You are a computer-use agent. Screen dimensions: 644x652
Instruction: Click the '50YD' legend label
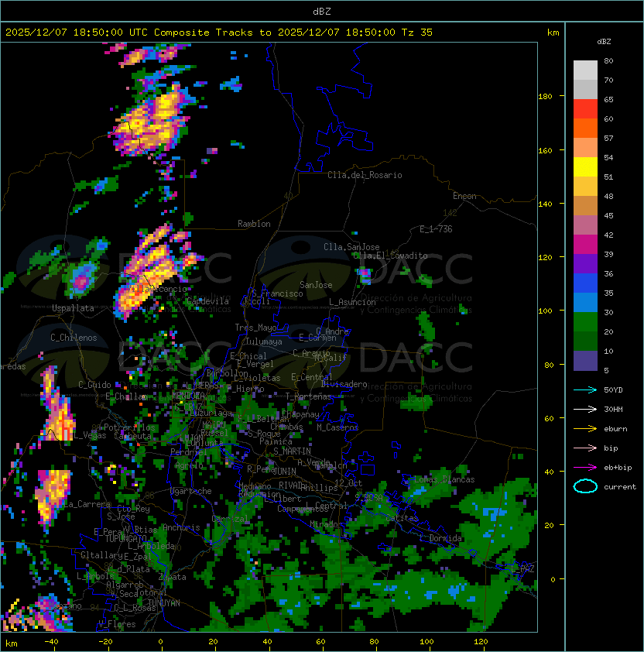613,389
